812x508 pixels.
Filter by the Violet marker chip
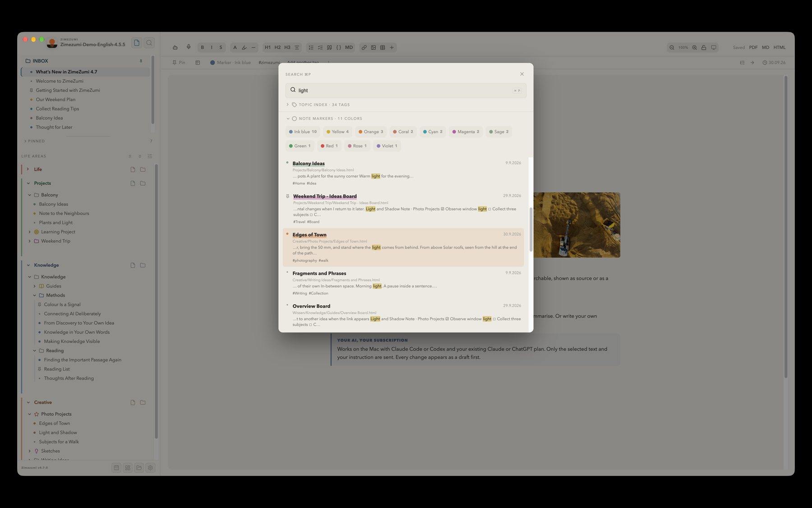click(387, 146)
